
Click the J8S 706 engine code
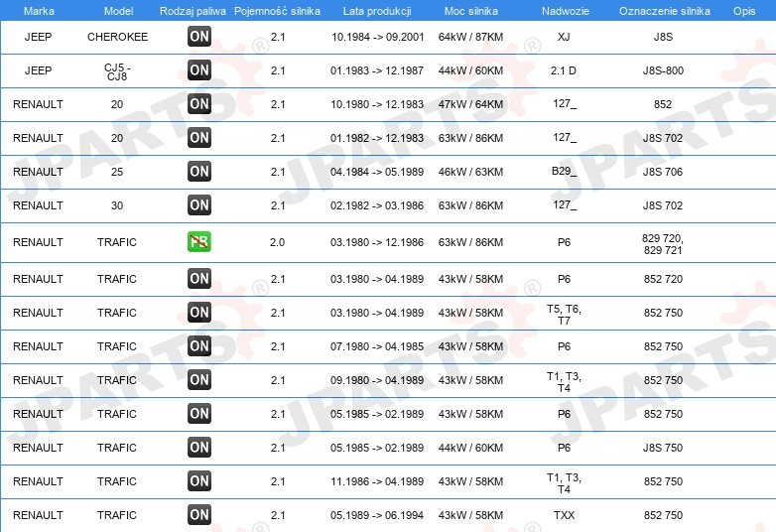[x=663, y=172]
